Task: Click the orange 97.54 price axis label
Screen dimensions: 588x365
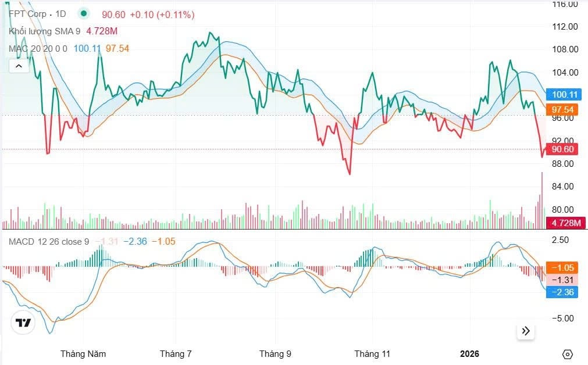Action: (564, 109)
